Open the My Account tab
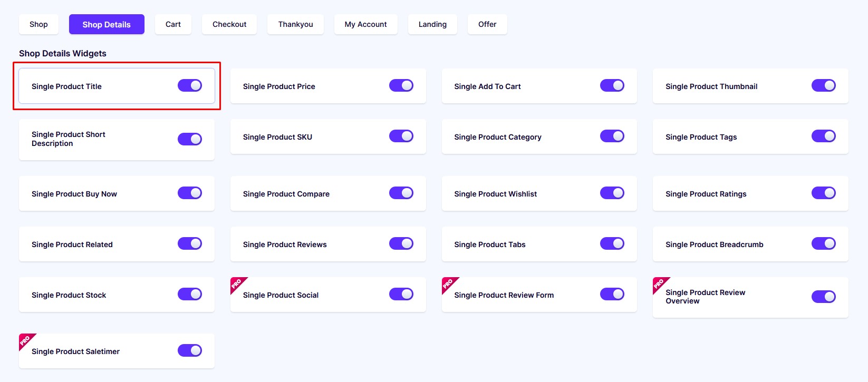 [365, 24]
